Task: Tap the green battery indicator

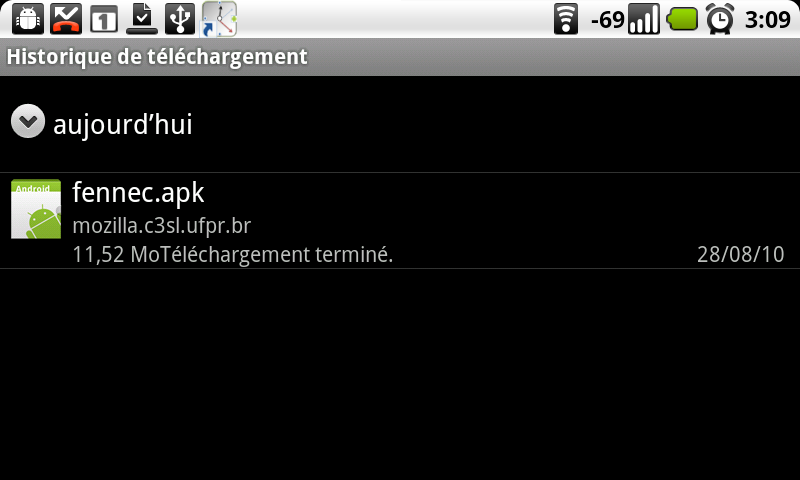Action: [683, 19]
